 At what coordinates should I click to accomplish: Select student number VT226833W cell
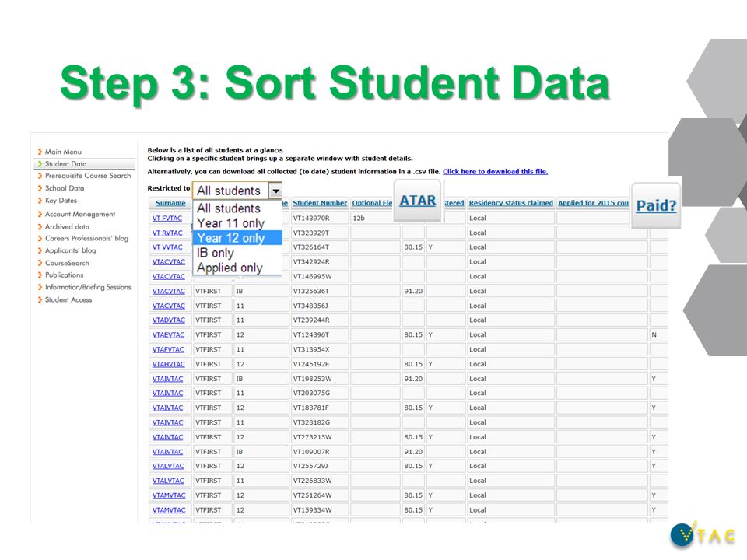[319, 481]
